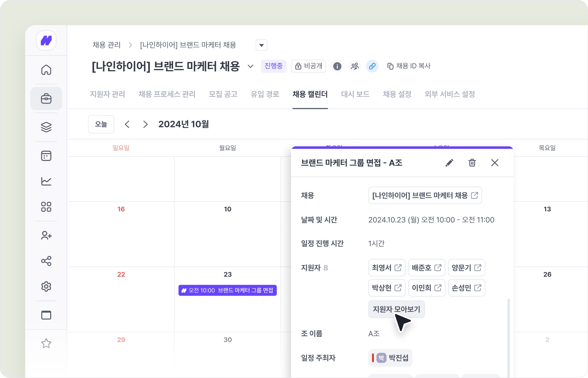Switch to the 지원자 관리 tab
The image size is (588, 378).
[108, 94]
